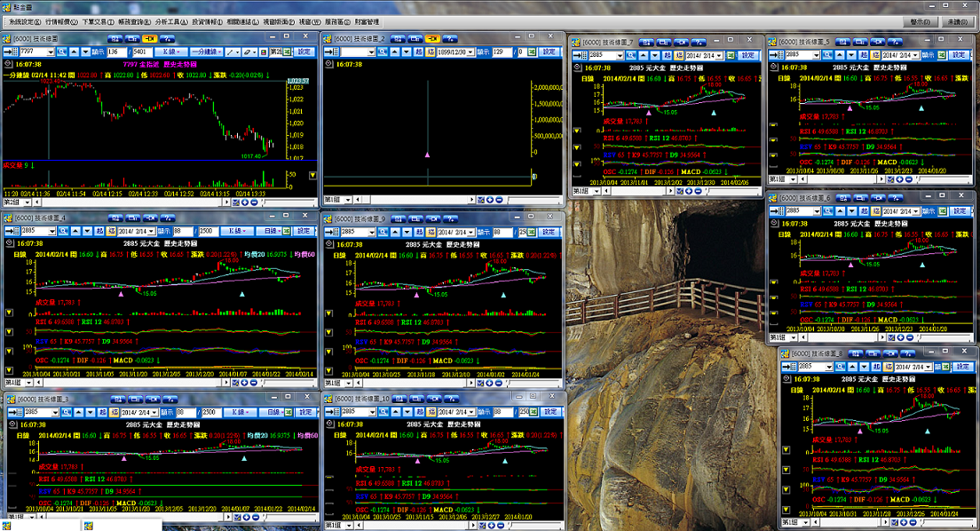Toggle yellow triangle beside 成交量 panel in 7797 window
Image resolution: width=980 pixels, height=531 pixels.
tap(312, 175)
